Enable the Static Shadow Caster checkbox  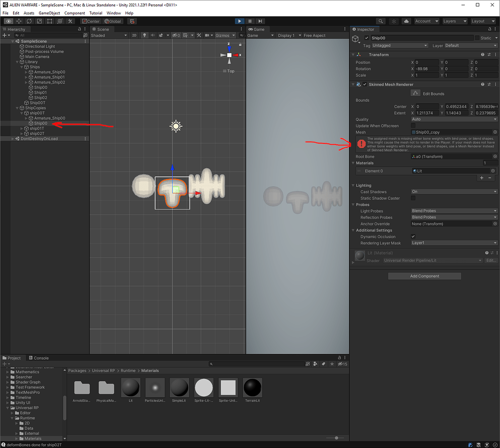(x=414, y=198)
